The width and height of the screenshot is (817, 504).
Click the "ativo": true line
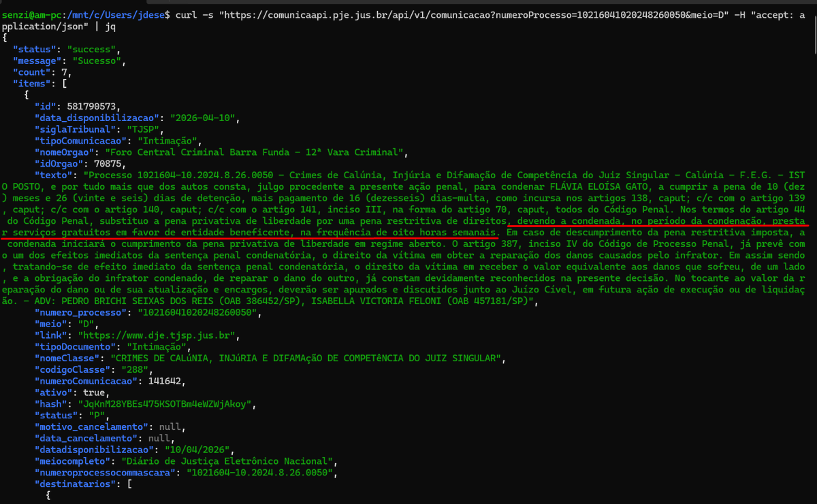[71, 392]
